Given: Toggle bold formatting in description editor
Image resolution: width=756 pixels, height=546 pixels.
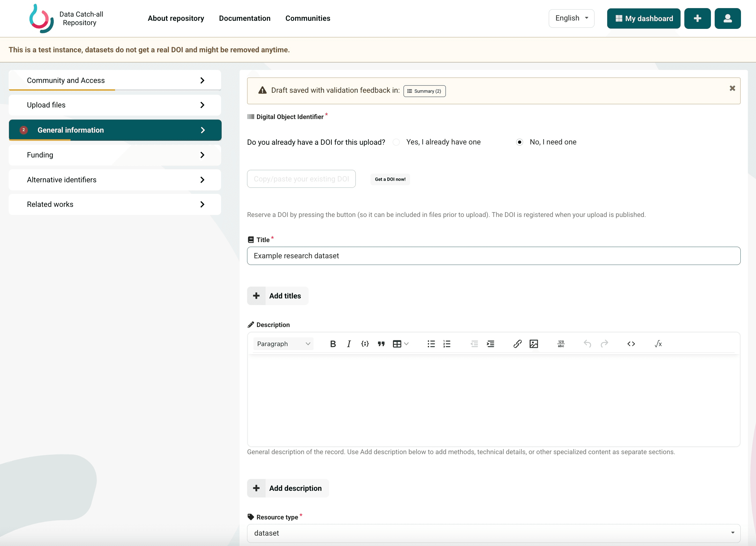Looking at the screenshot, I should [333, 344].
